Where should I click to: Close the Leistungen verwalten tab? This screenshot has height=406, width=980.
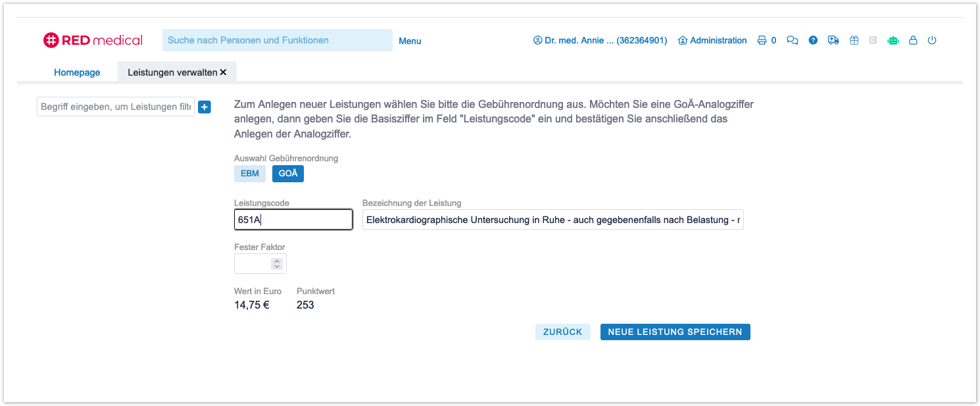pyautogui.click(x=223, y=72)
